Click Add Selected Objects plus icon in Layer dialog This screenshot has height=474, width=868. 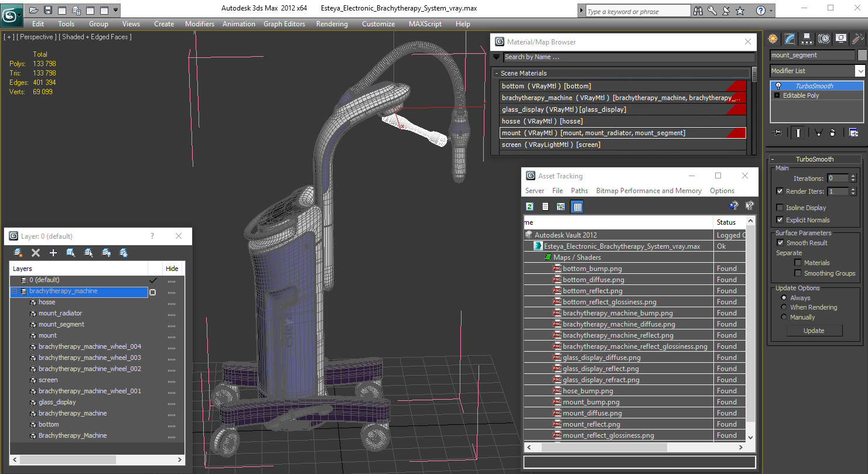pos(53,253)
